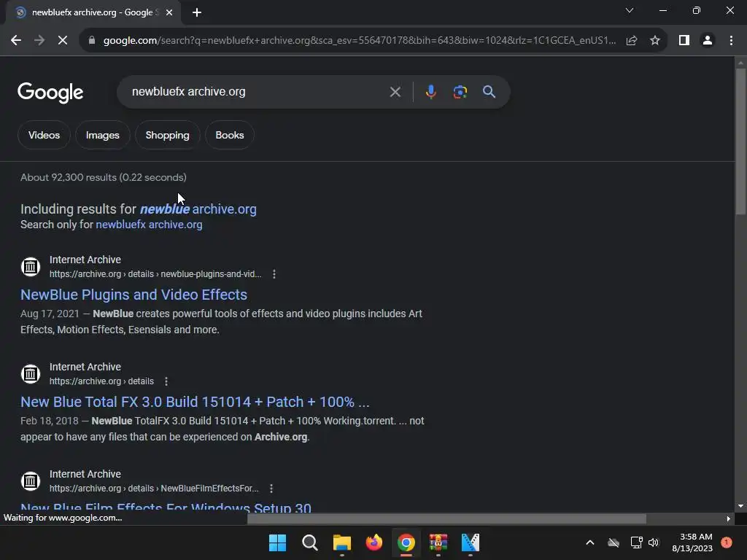
Task: Open the tab search dropdown
Action: [x=630, y=10]
